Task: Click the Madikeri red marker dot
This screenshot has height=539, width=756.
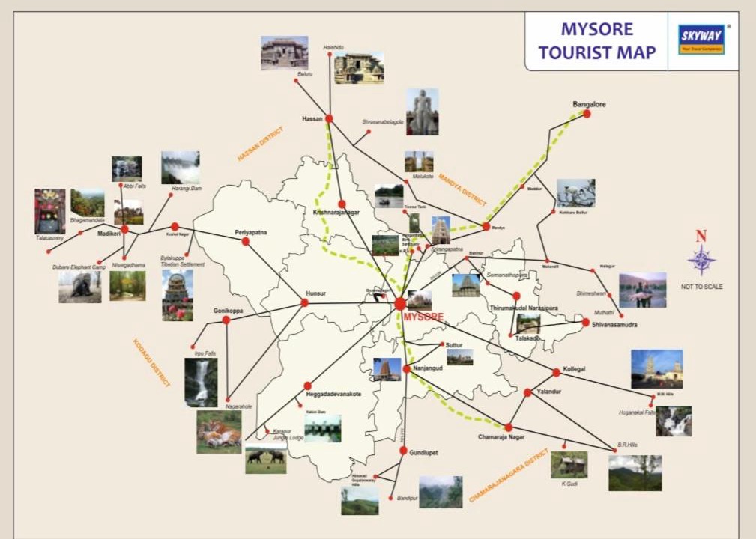Action: [125, 229]
